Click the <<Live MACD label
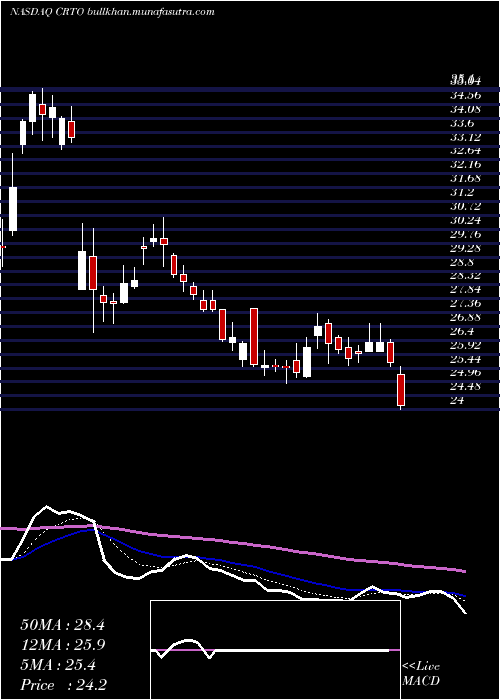 [x=421, y=674]
